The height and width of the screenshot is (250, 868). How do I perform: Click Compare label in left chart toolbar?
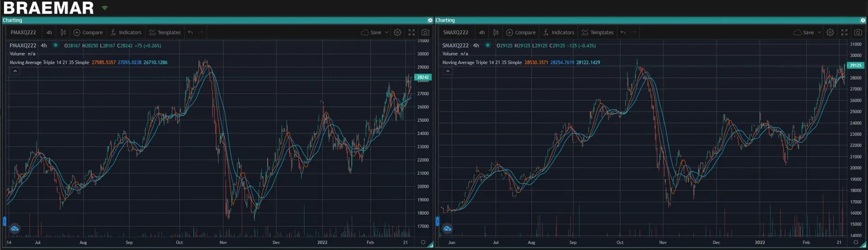point(93,33)
